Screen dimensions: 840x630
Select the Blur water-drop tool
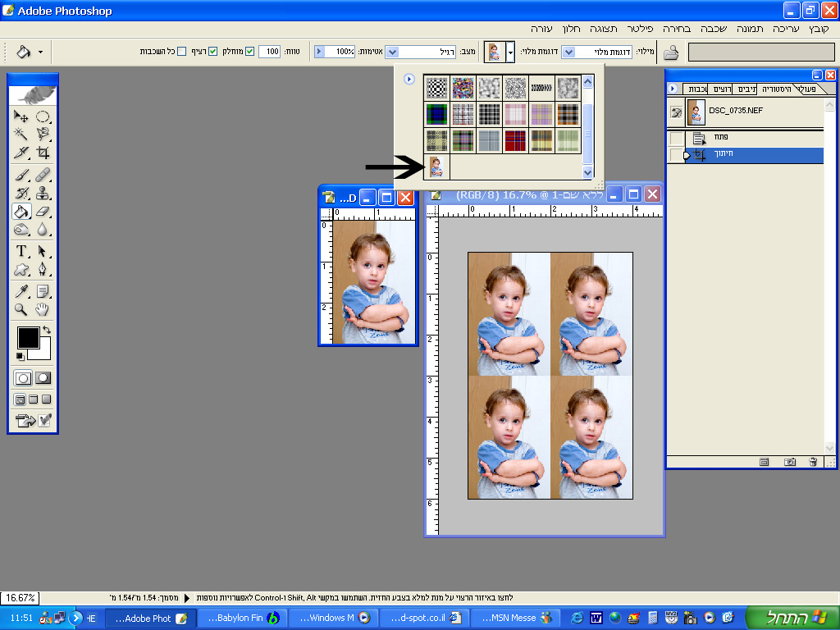click(x=43, y=230)
